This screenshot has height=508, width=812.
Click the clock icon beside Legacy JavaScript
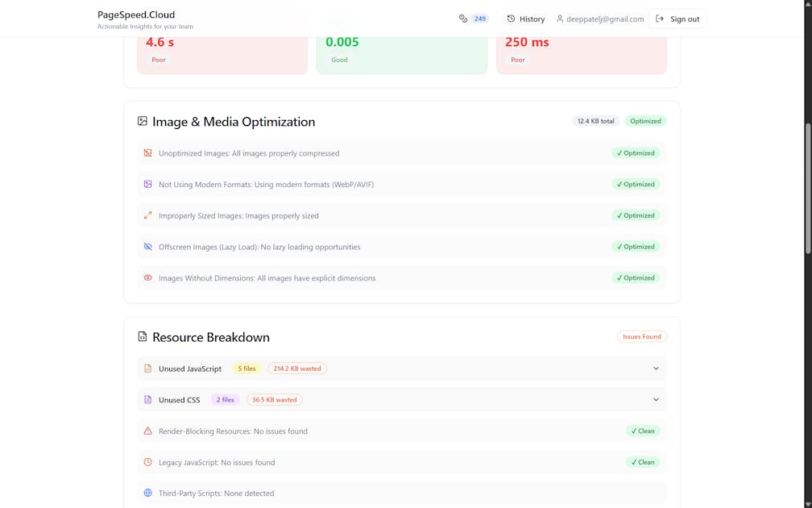147,462
